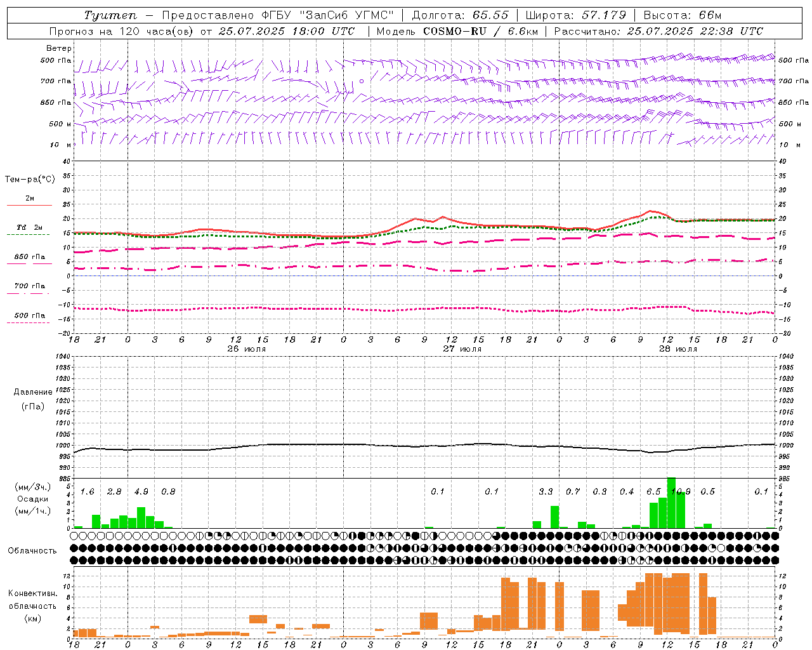Click the '850 гПа' temperature legend entry

point(29,257)
